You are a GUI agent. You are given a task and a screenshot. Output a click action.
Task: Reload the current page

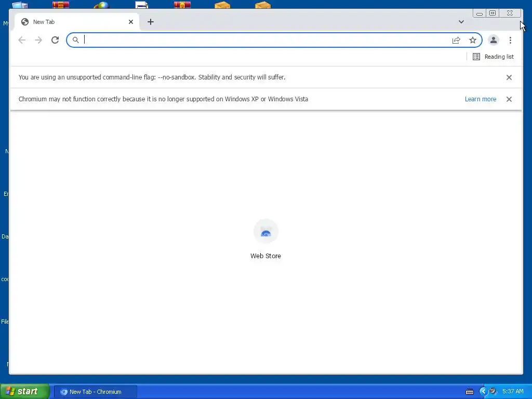pyautogui.click(x=55, y=40)
